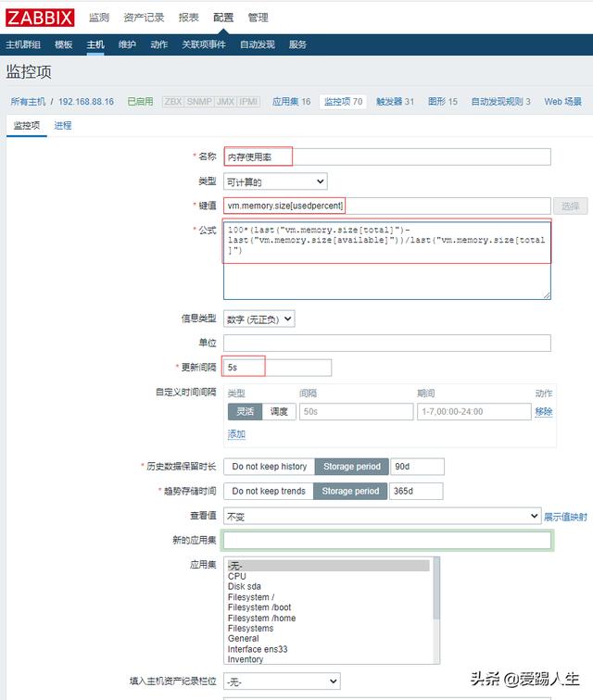Open 展示值映射 link
Viewport: 593px width, 700px height.
pyautogui.click(x=565, y=517)
